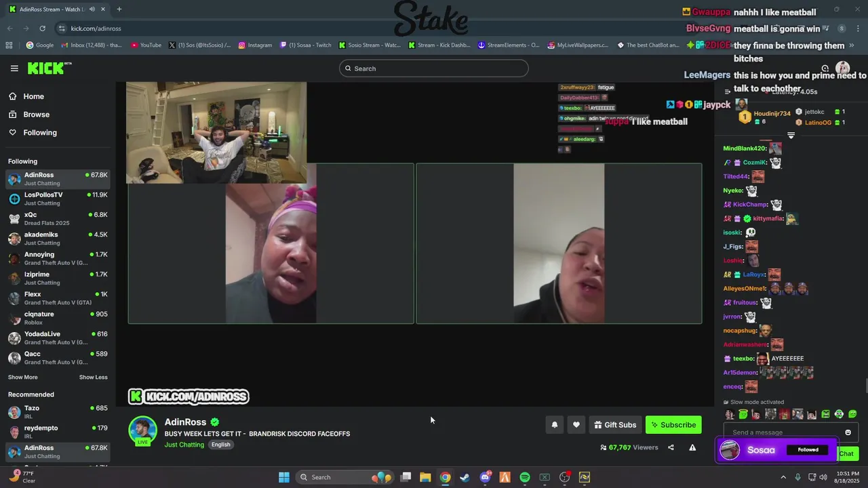
Task: Open Following in Kick sidebar
Action: pos(40,133)
